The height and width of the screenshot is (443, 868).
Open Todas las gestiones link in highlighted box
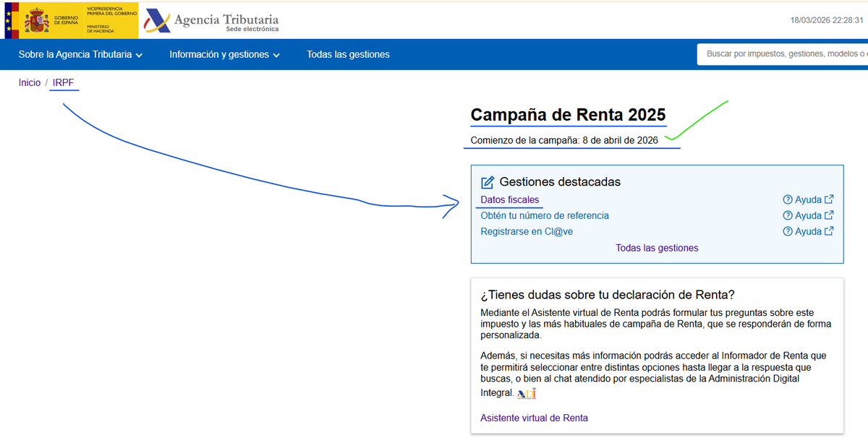[657, 248]
